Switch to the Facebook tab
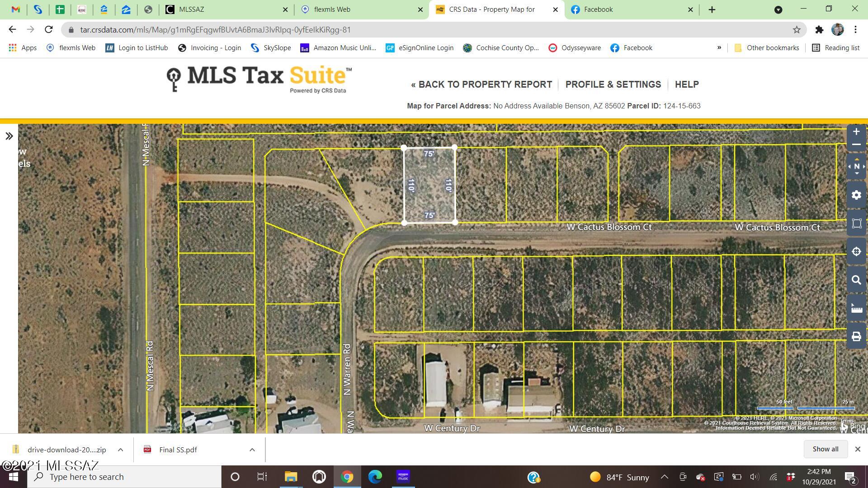 tap(631, 9)
